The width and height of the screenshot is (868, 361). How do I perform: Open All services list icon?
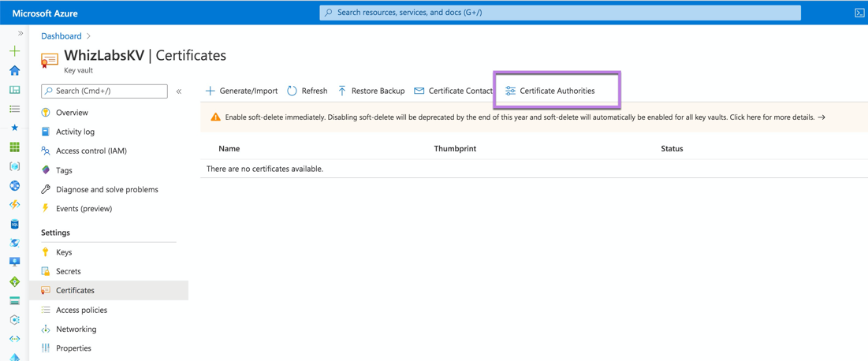(15, 109)
